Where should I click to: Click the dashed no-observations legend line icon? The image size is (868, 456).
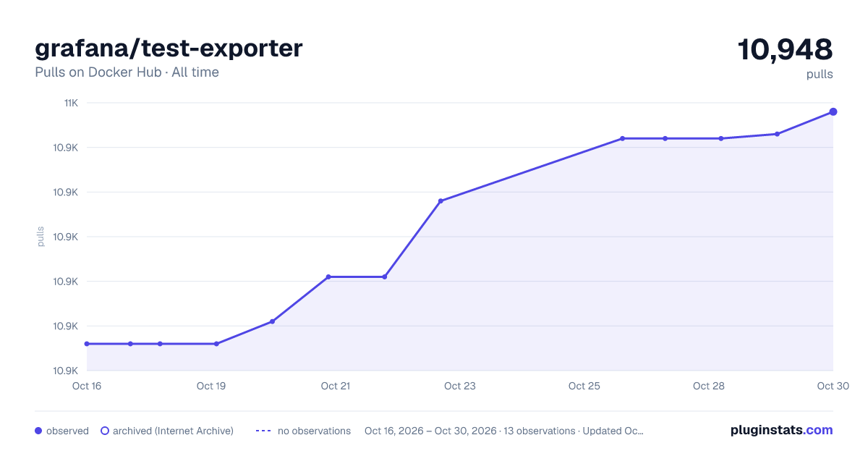coord(263,431)
